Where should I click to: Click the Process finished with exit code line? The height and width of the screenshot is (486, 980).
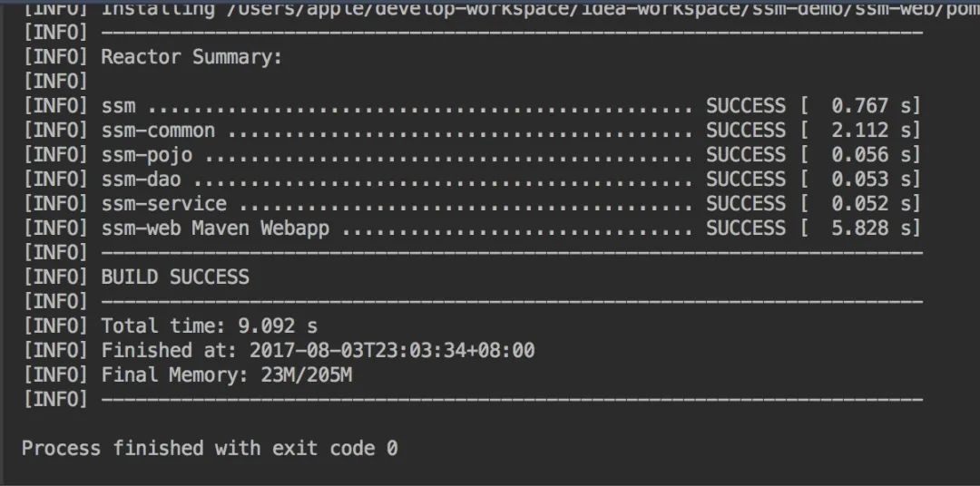pyautogui.click(x=210, y=449)
